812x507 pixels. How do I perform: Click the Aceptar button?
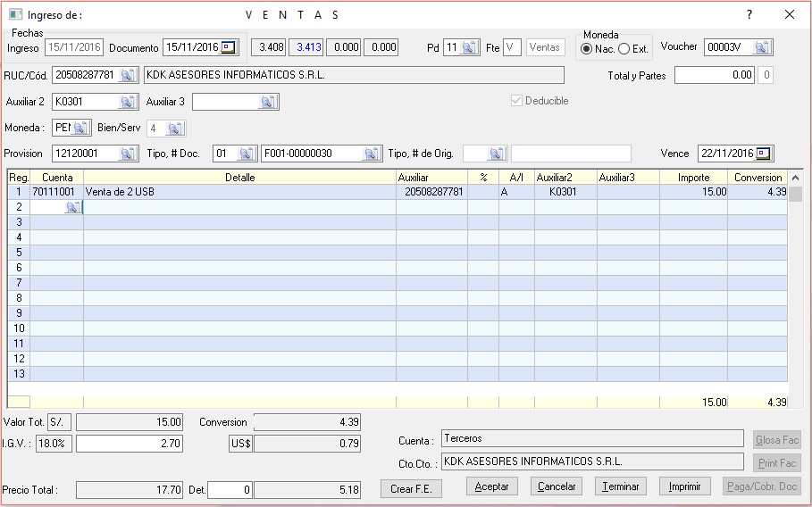(x=491, y=486)
